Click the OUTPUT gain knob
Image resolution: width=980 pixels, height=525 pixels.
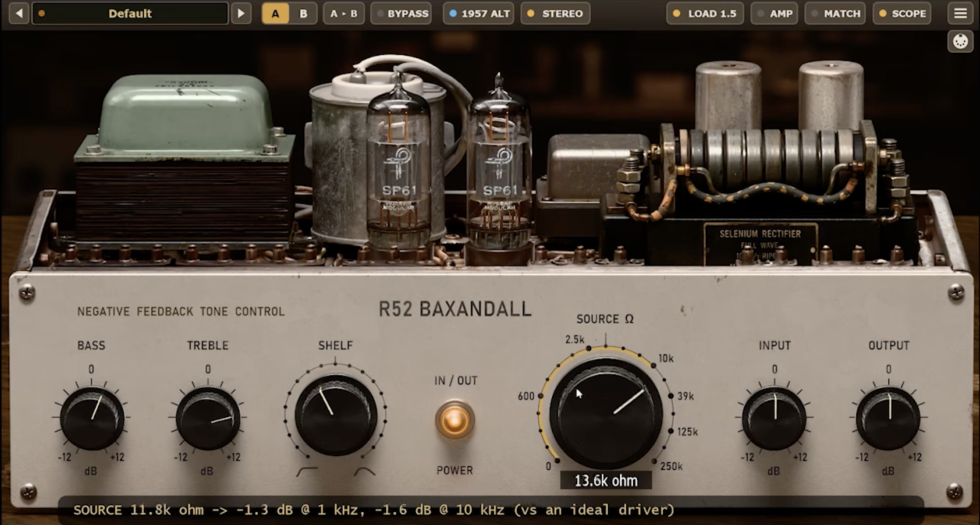(x=888, y=419)
